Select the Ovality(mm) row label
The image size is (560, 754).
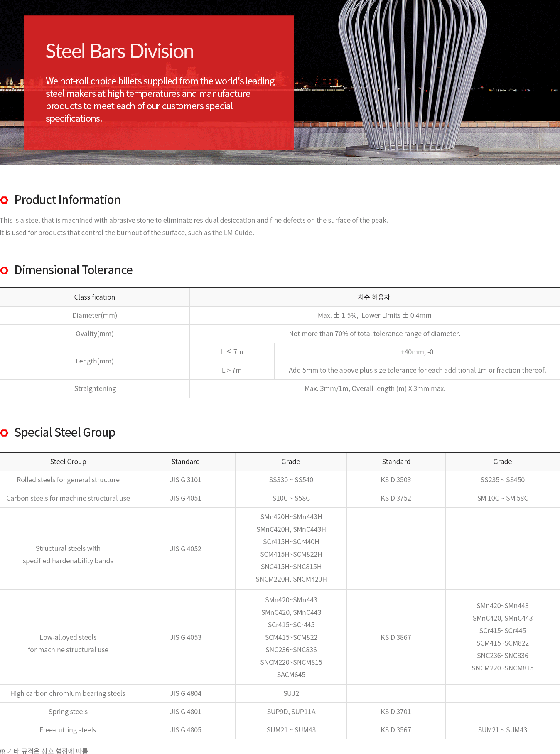(x=95, y=334)
